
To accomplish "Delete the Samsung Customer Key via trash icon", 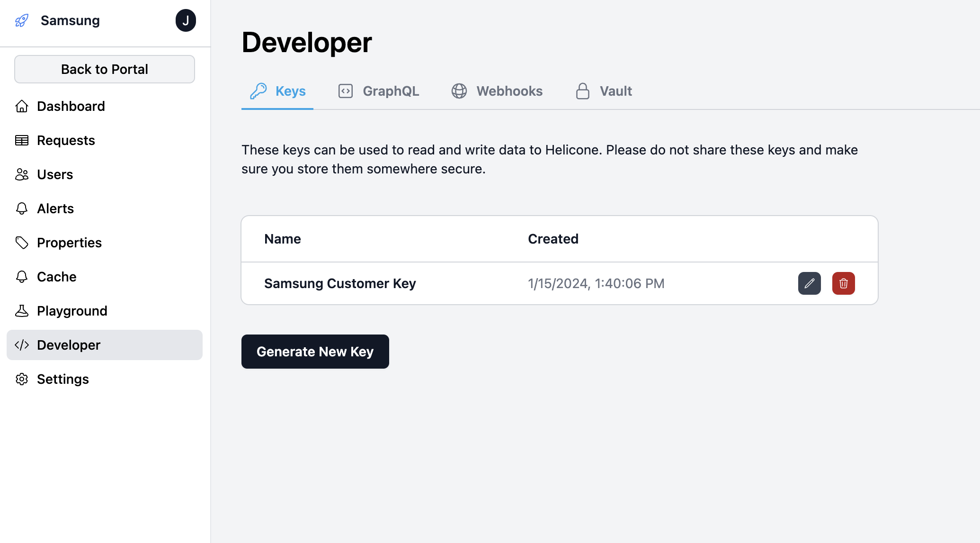I will tap(843, 283).
